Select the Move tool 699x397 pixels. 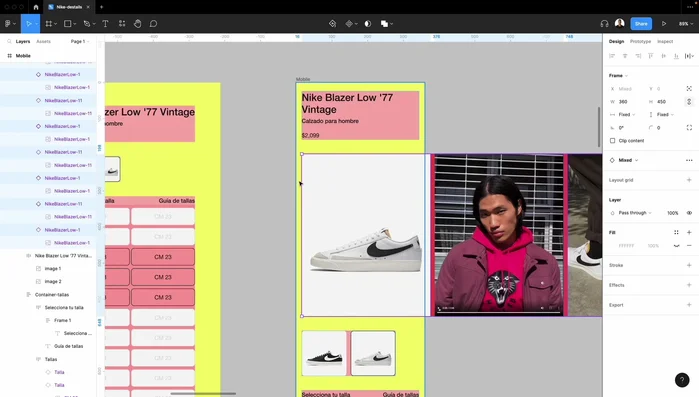pos(29,24)
